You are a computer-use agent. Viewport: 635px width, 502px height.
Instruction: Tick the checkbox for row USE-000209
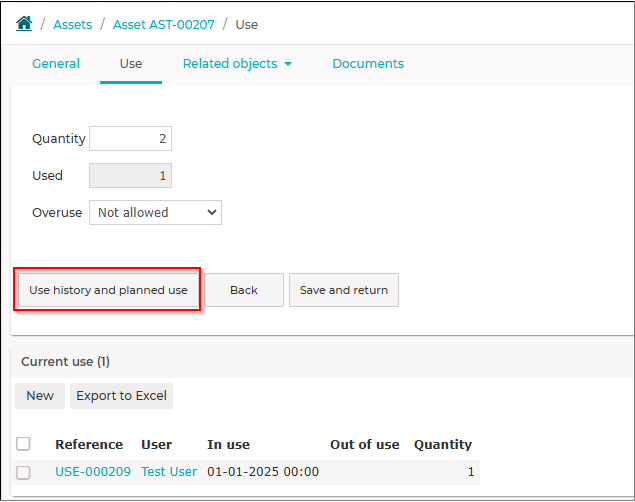click(23, 472)
